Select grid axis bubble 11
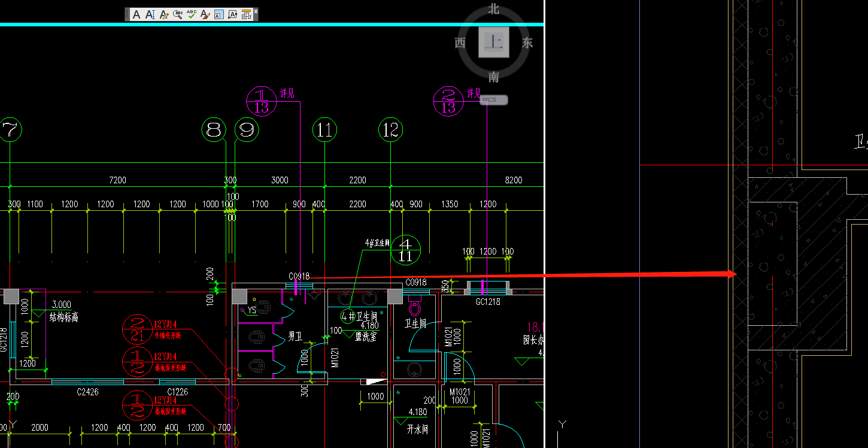Screen dimensions: 868x448 click(x=324, y=129)
